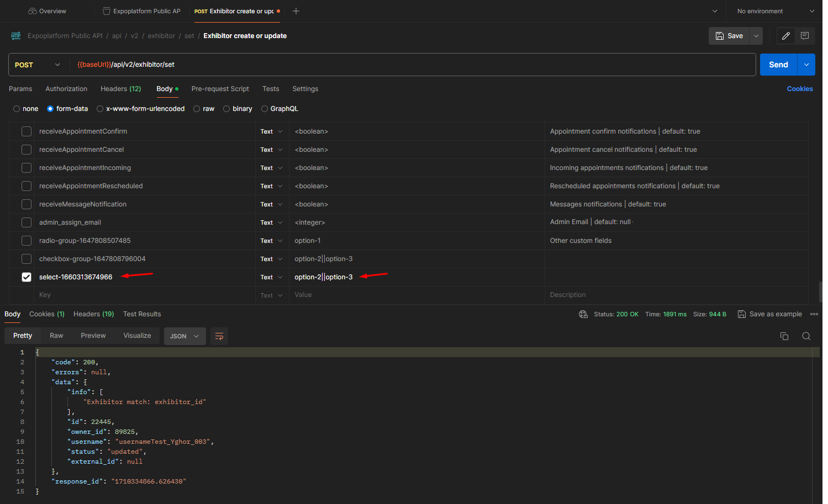Click the pencil edit icon near Save
Image resolution: width=828 pixels, height=504 pixels.
pos(785,35)
